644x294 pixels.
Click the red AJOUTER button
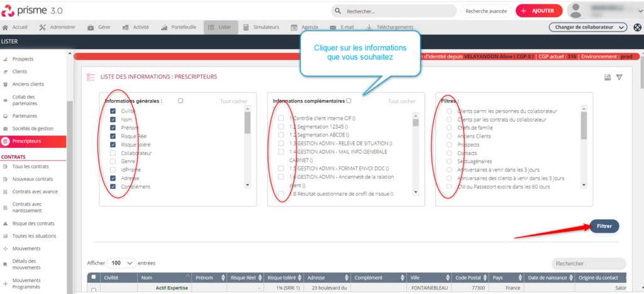[x=538, y=11]
